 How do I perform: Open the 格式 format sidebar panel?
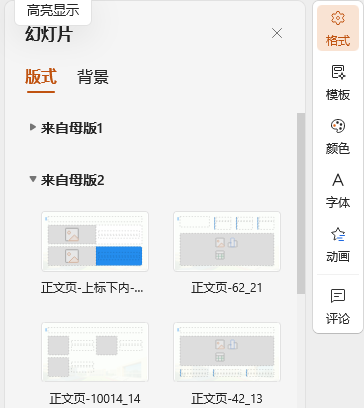pos(338,28)
